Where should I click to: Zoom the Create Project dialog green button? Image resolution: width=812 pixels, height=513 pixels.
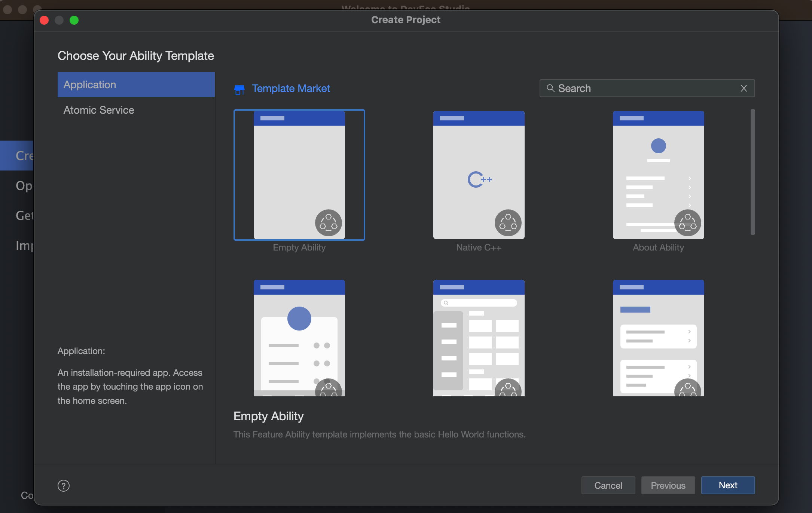click(74, 20)
